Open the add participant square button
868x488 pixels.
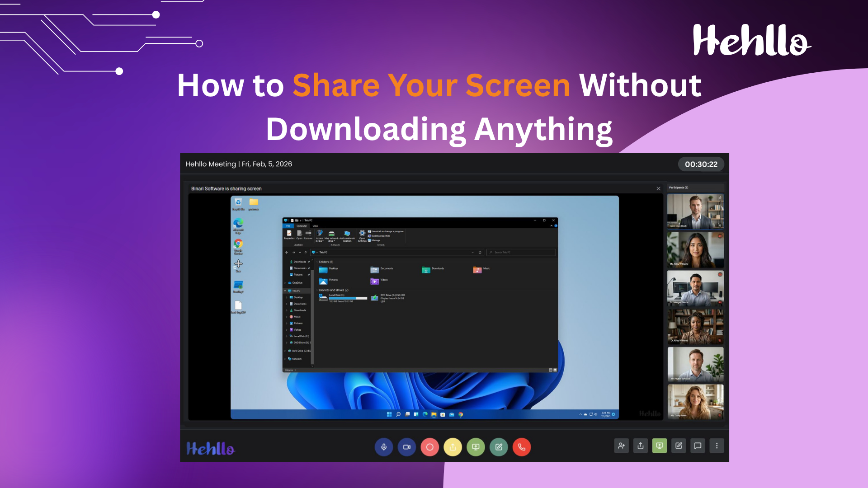pos(622,446)
